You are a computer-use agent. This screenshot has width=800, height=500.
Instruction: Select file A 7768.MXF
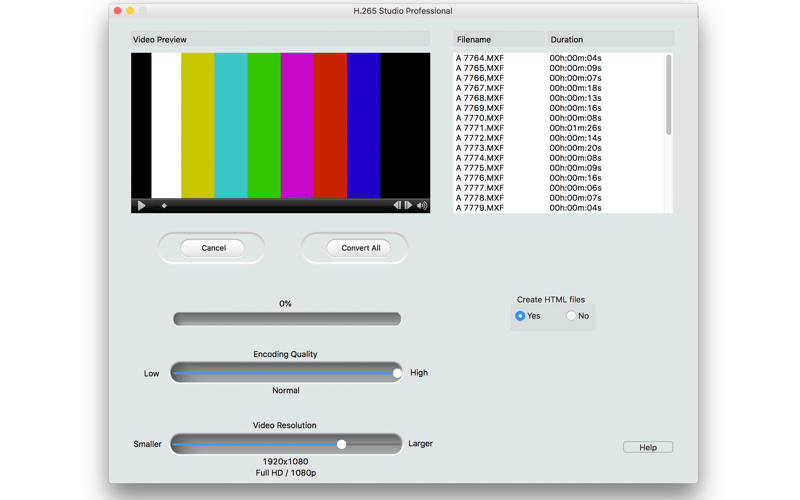pyautogui.click(x=480, y=98)
